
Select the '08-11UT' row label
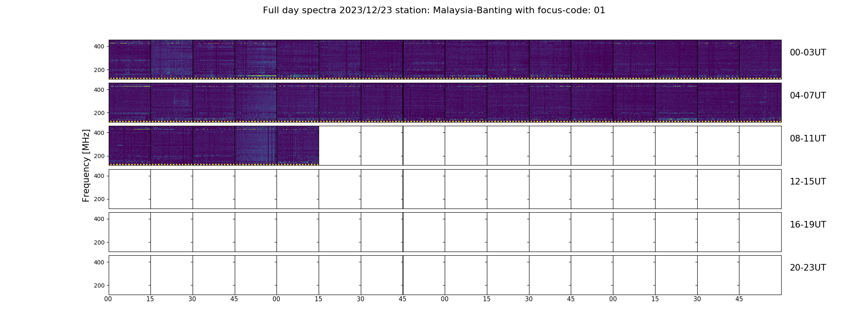(x=808, y=139)
